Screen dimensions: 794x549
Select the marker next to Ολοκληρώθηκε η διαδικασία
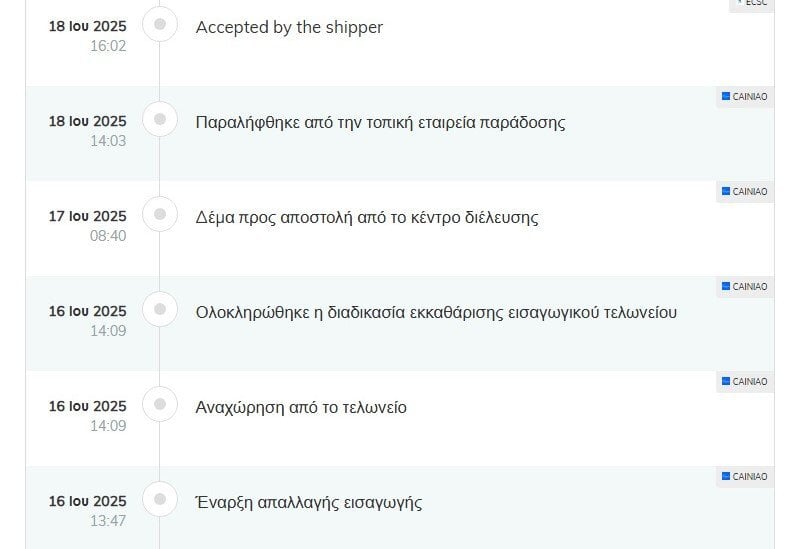coord(160,309)
